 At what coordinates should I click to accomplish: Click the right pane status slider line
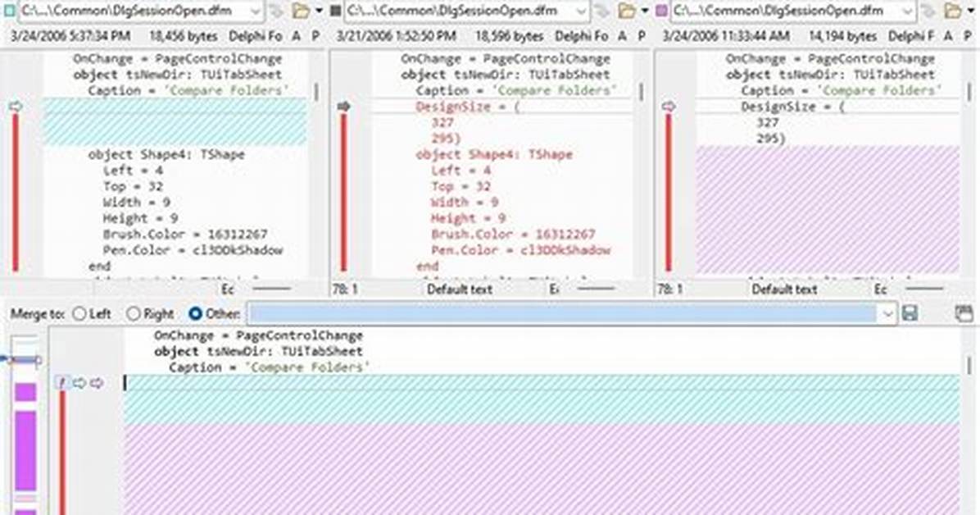pyautogui.click(x=924, y=289)
